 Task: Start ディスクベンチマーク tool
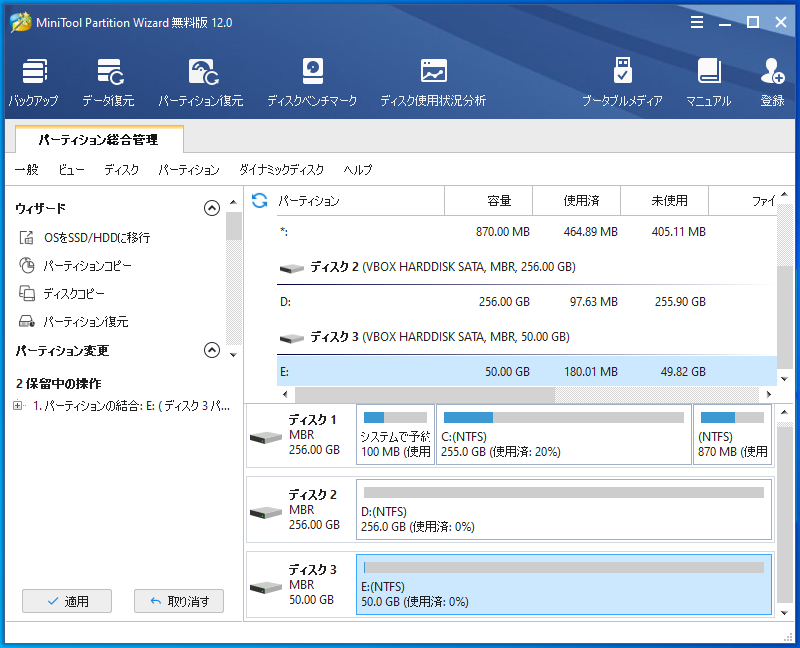[312, 82]
